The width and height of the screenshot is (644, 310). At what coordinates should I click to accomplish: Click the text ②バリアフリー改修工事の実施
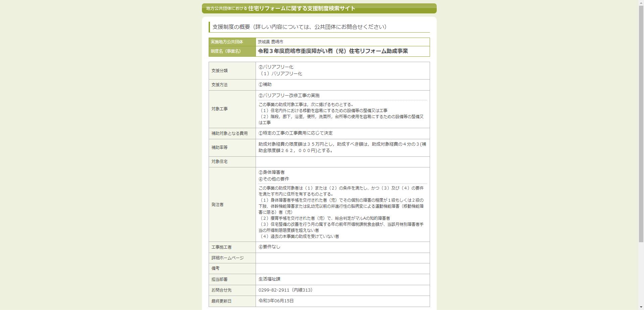pyautogui.click(x=289, y=96)
